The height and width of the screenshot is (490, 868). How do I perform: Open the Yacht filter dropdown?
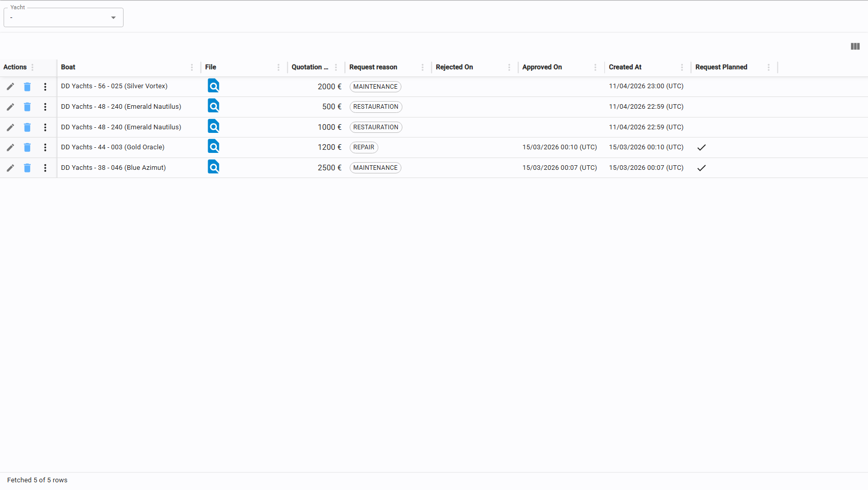pyautogui.click(x=64, y=17)
